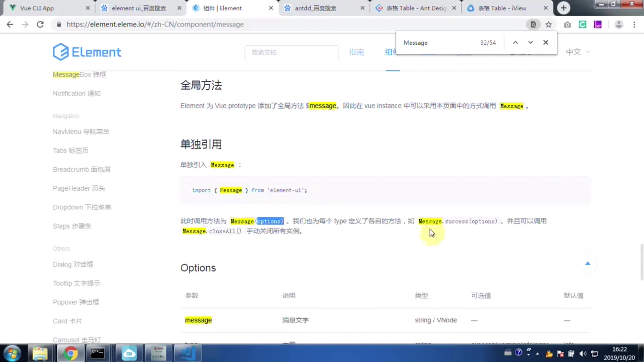Click the page vertical scrollbar thumb
This screenshot has height=362, width=644.
(642, 261)
